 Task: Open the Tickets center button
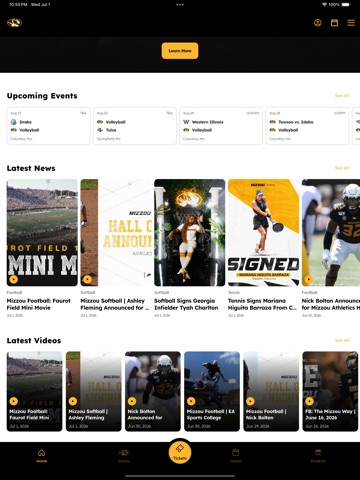pyautogui.click(x=180, y=452)
